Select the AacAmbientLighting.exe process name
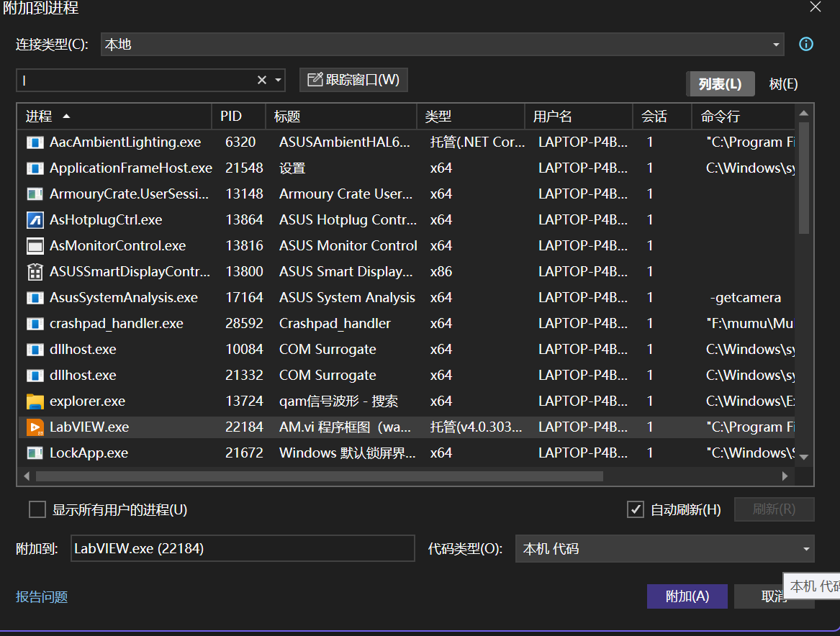 tap(125, 142)
